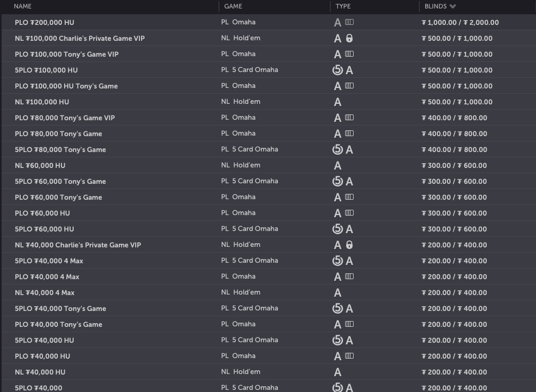Click 5-card icon on 5PLO ₮60,000 Tony's Game
Screen dimensions: 536x392
point(337,181)
